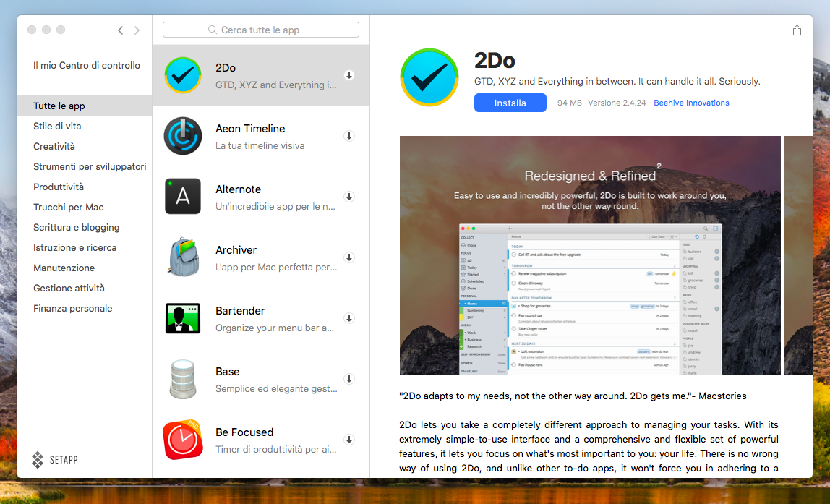The image size is (830, 504).
Task: Download Archiver using its arrow icon
Action: 348,257
